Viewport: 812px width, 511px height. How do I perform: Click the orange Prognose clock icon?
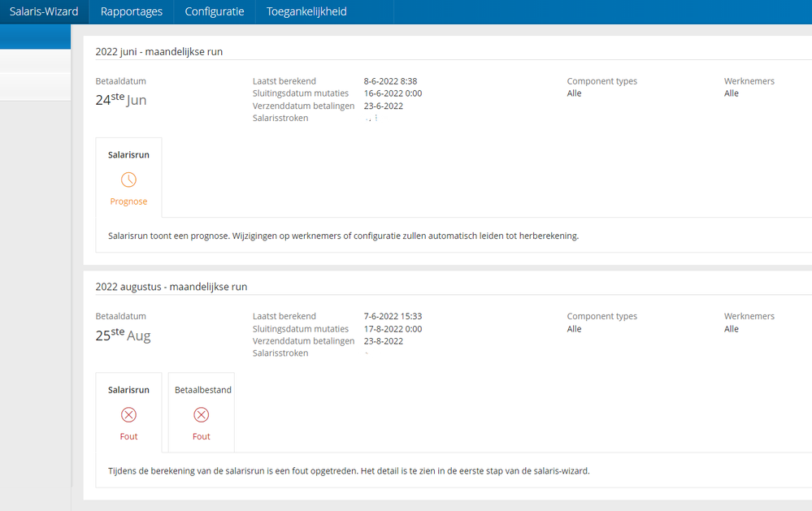(128, 180)
